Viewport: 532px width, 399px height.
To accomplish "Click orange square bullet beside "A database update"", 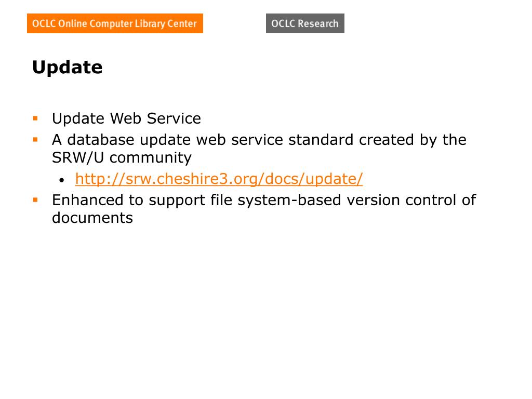I will pyautogui.click(x=35, y=139).
